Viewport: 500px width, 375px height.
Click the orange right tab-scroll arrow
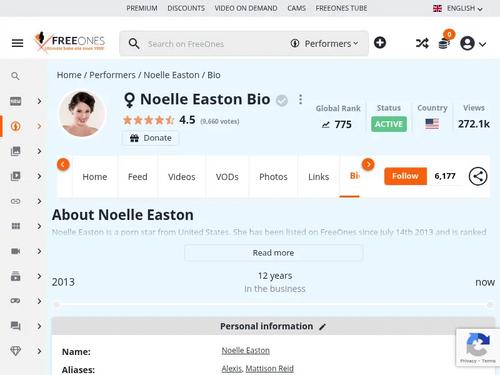tap(368, 164)
